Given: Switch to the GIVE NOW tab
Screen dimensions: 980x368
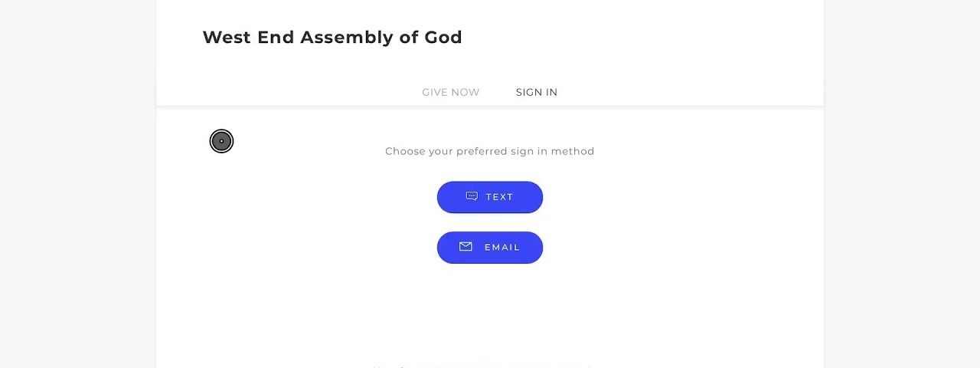Looking at the screenshot, I should 450,92.
